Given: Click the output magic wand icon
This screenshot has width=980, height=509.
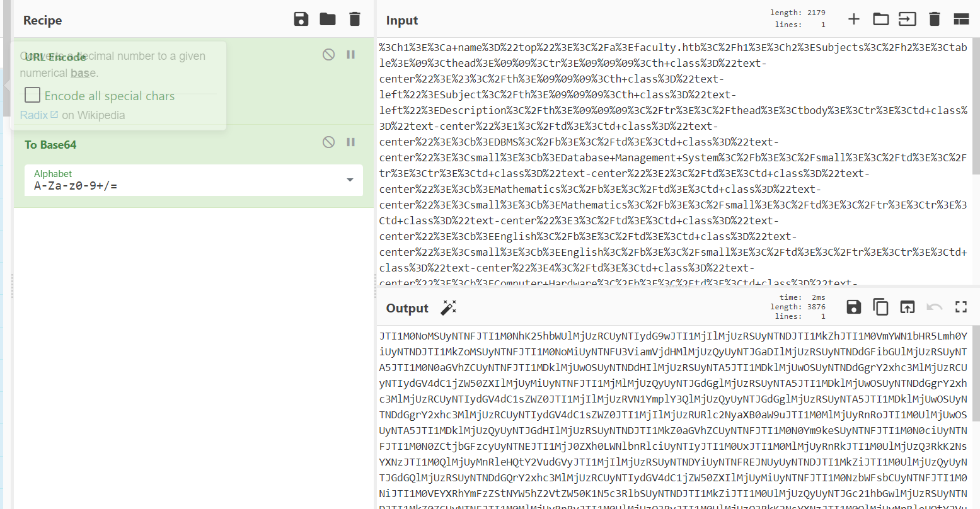Looking at the screenshot, I should [x=448, y=307].
